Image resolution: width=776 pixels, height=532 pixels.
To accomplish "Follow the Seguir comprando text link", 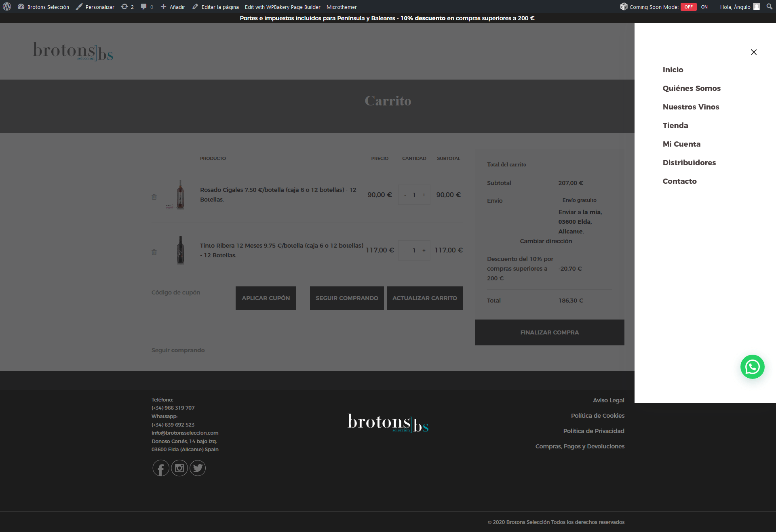I will pos(178,350).
